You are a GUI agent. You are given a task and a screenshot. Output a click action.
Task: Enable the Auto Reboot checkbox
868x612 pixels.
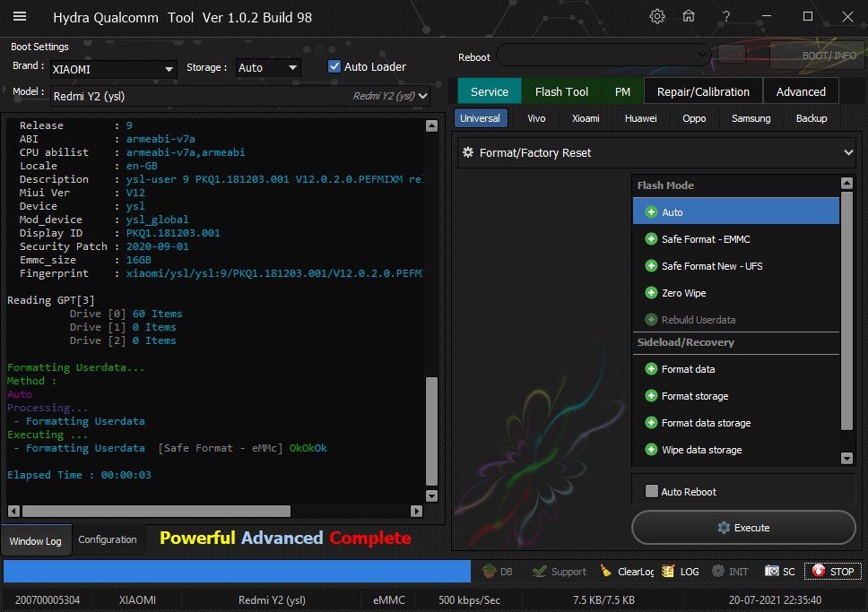tap(652, 491)
